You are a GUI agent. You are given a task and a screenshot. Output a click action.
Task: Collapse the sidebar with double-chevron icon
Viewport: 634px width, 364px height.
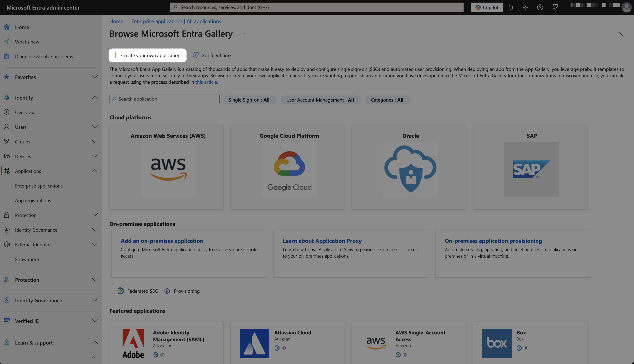[x=93, y=356]
